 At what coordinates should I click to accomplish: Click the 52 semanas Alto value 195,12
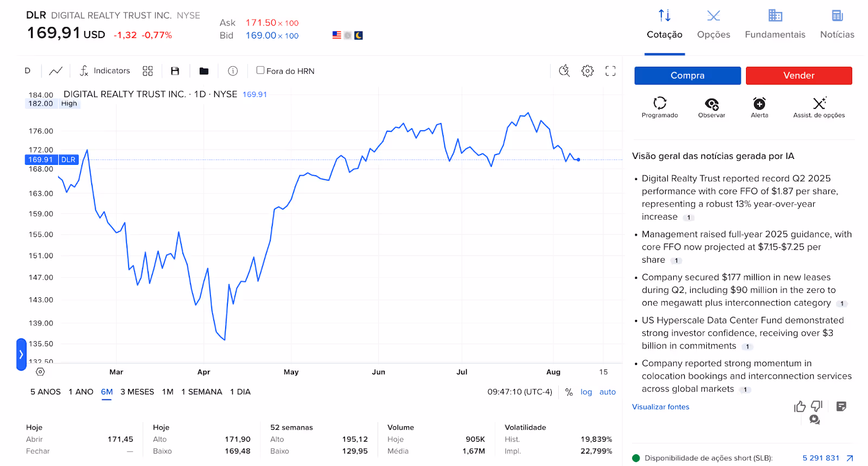click(x=355, y=439)
